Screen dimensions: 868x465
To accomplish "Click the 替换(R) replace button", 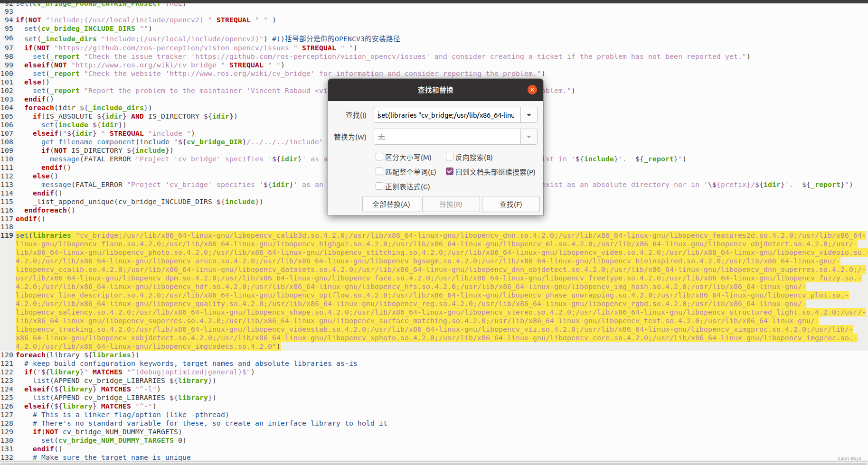I will click(x=450, y=204).
